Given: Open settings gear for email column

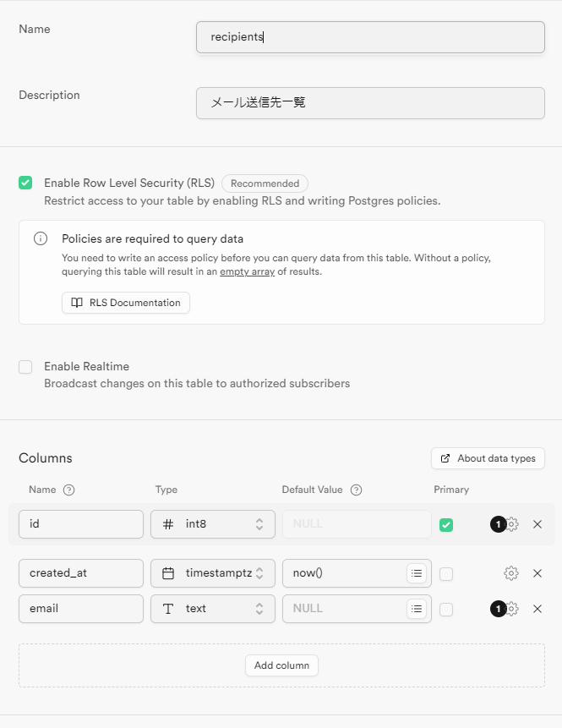Looking at the screenshot, I should 511,609.
